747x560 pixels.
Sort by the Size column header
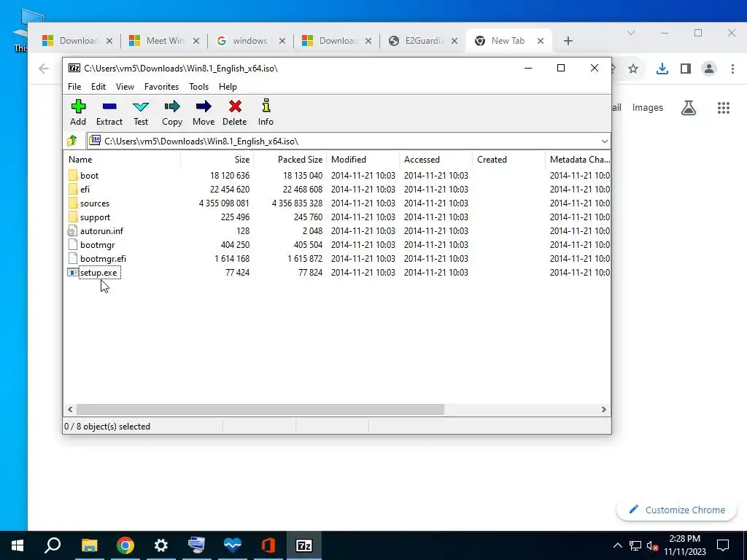tap(217, 160)
